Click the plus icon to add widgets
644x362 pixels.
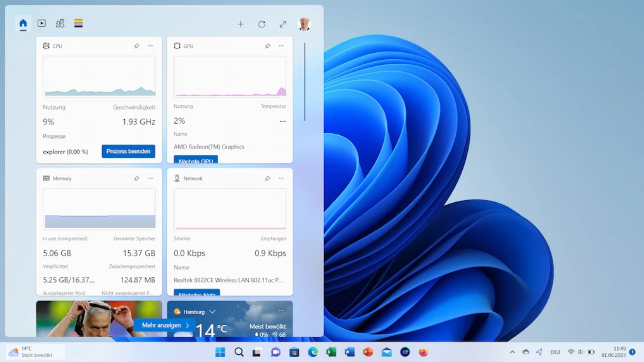click(x=240, y=24)
